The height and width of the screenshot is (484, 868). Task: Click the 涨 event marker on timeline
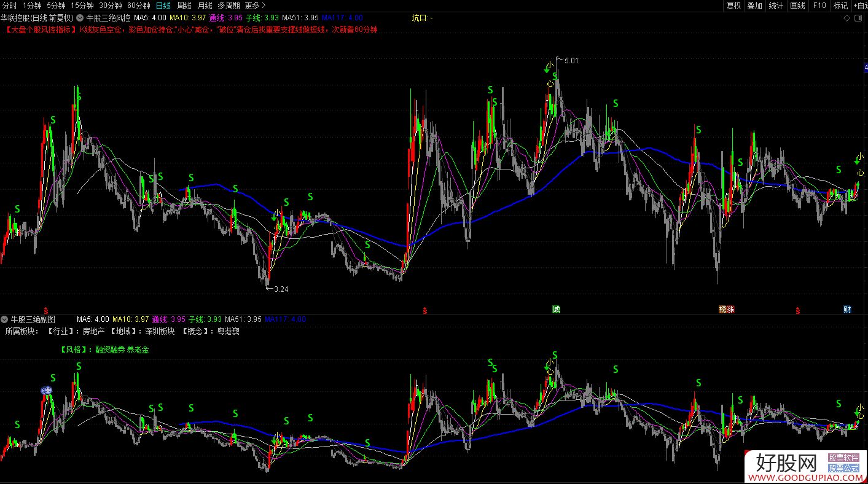tap(731, 309)
